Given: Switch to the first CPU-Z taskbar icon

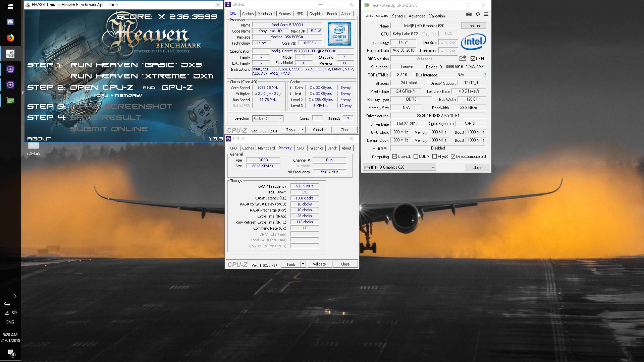Looking at the screenshot, I should [x=10, y=69].
